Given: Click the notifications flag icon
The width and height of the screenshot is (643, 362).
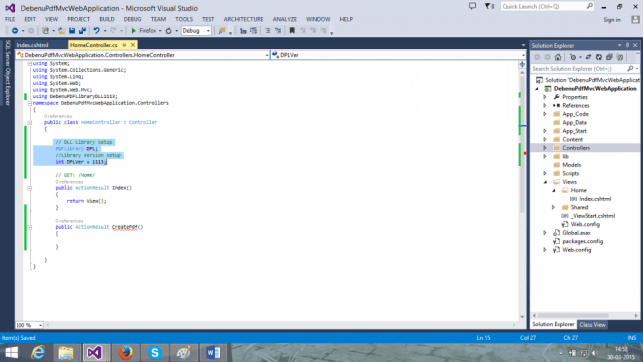Looking at the screenshot, I should pyautogui.click(x=488, y=6).
